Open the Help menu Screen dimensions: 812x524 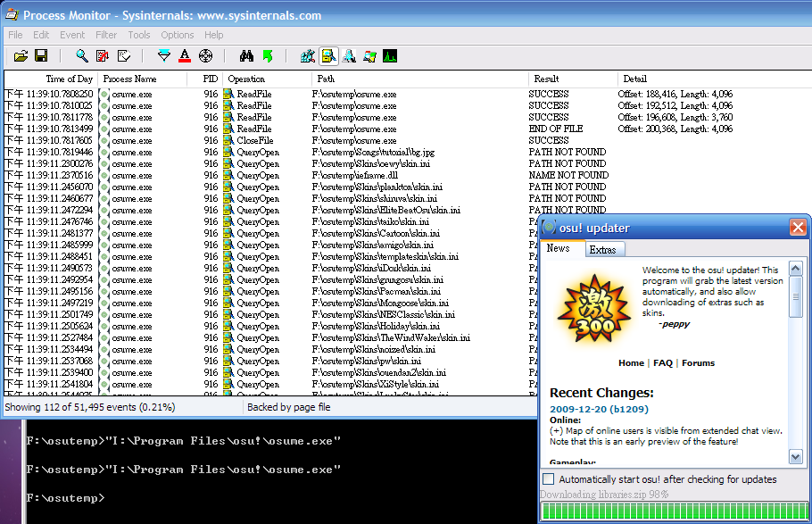(213, 35)
